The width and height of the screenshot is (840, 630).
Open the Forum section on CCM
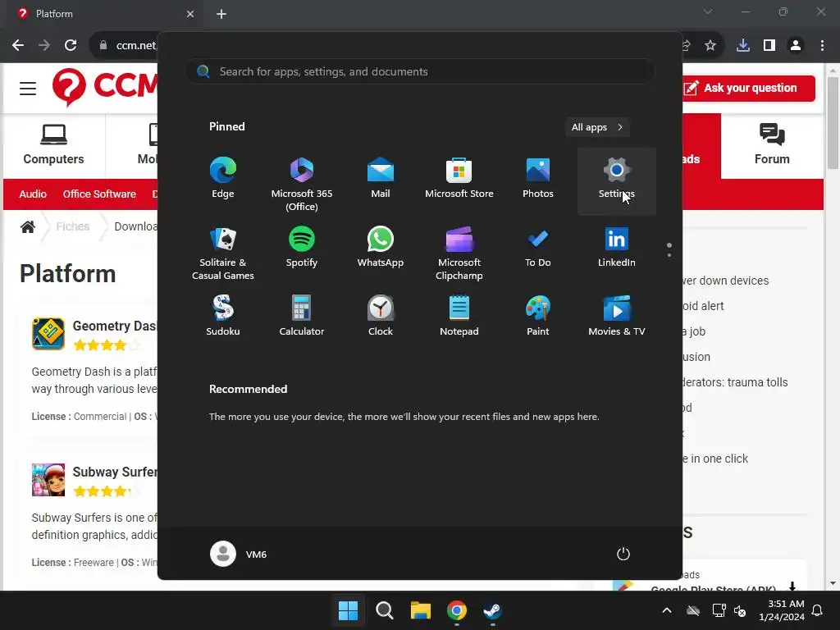772,145
